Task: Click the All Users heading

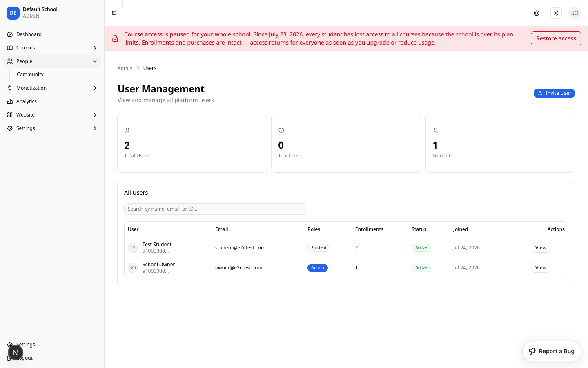Action: (136, 193)
